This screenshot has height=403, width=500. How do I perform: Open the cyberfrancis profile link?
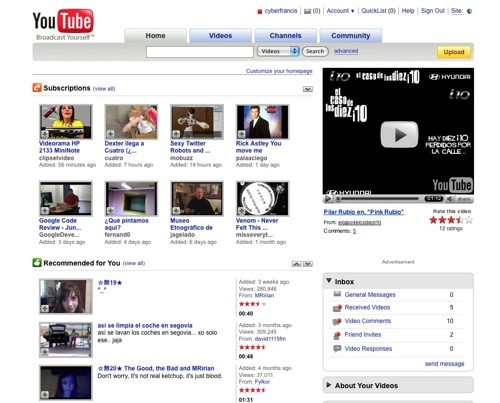[x=281, y=11]
